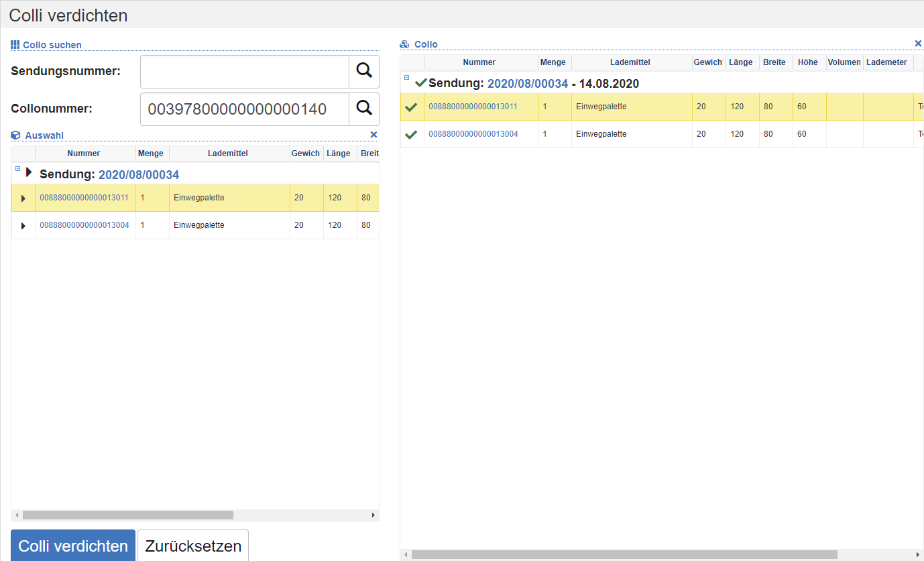Expand row arrow for 00888000000000013004 in Auswahl

(23, 226)
